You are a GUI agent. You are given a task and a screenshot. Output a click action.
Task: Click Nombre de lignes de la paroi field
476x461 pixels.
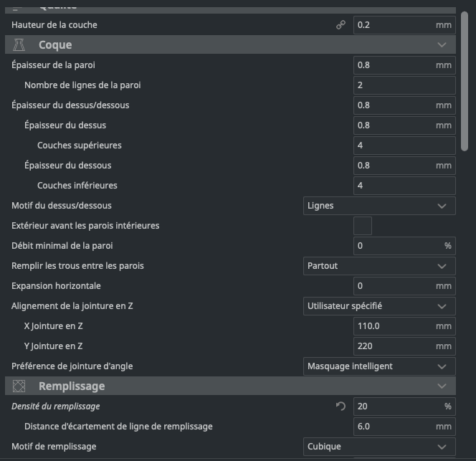[x=404, y=85]
